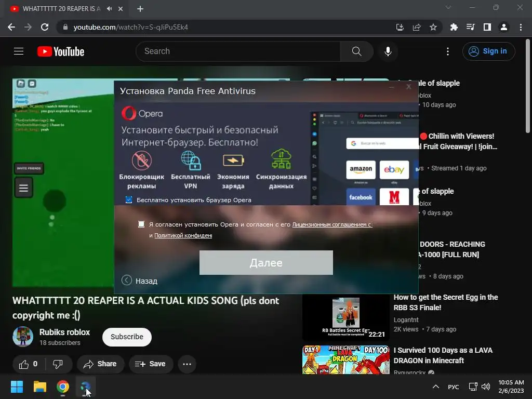The height and width of the screenshot is (399, 532).
Task: Open more actions ellipsis under video
Action: (x=187, y=364)
